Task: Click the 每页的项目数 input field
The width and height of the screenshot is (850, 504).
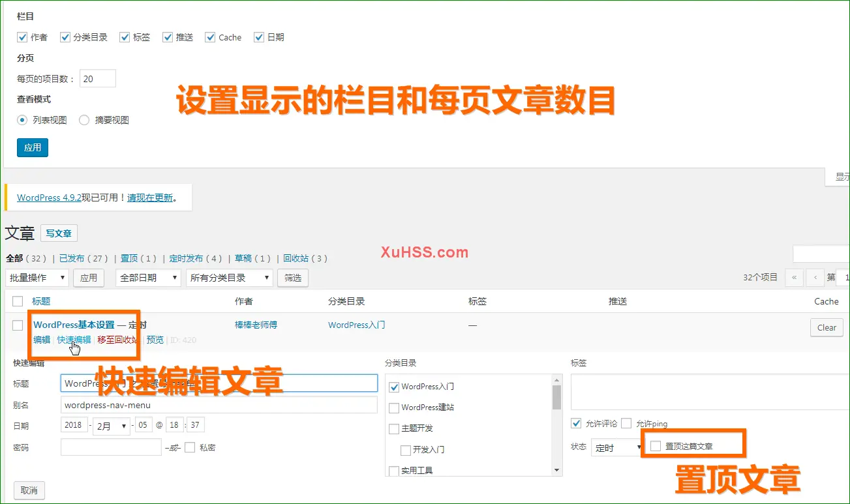Action: pos(97,79)
